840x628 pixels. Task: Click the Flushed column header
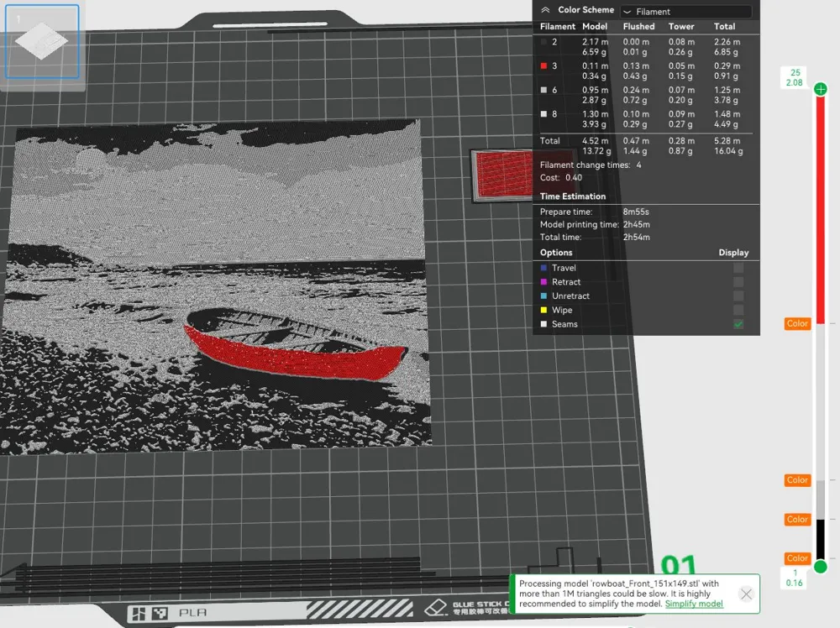(638, 26)
